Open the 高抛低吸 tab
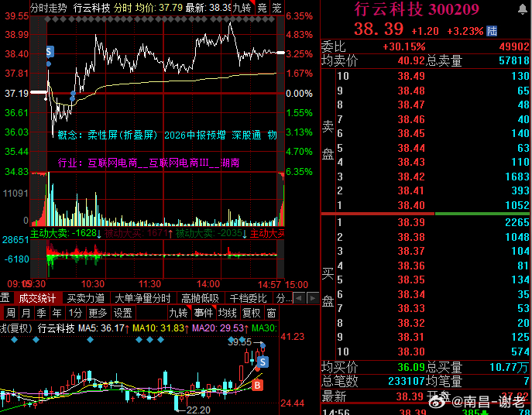 (x=201, y=298)
